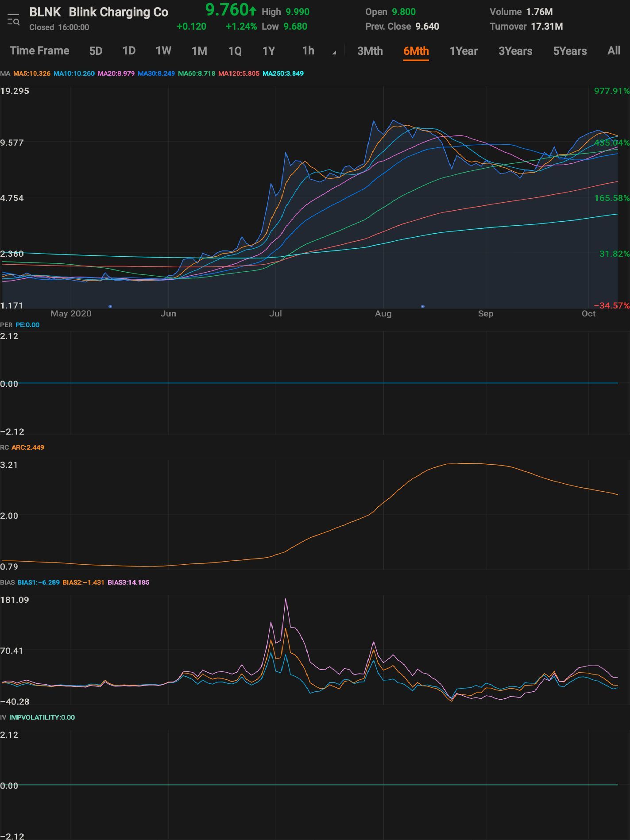Set chart range to 3Mth
Screen dimensions: 630x840
click(x=370, y=51)
